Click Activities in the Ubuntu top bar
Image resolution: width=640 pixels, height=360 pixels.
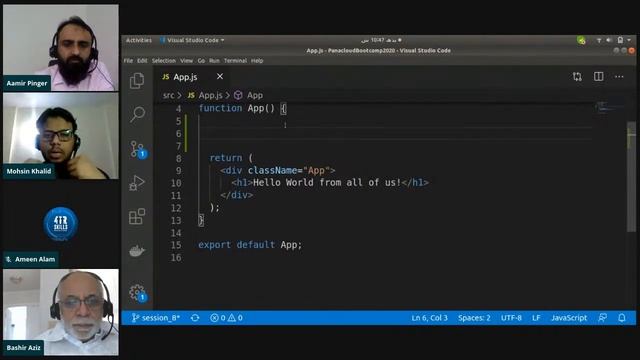tap(139, 40)
